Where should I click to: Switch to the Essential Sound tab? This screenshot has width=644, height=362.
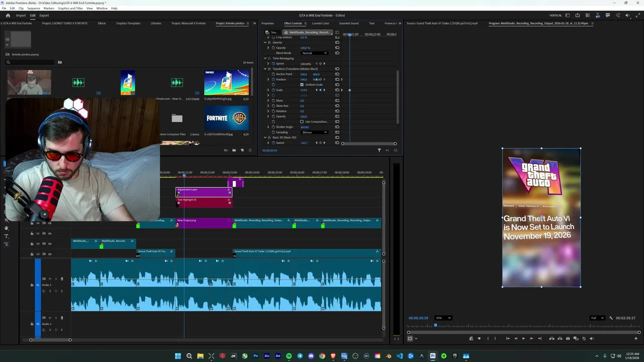(x=349, y=23)
